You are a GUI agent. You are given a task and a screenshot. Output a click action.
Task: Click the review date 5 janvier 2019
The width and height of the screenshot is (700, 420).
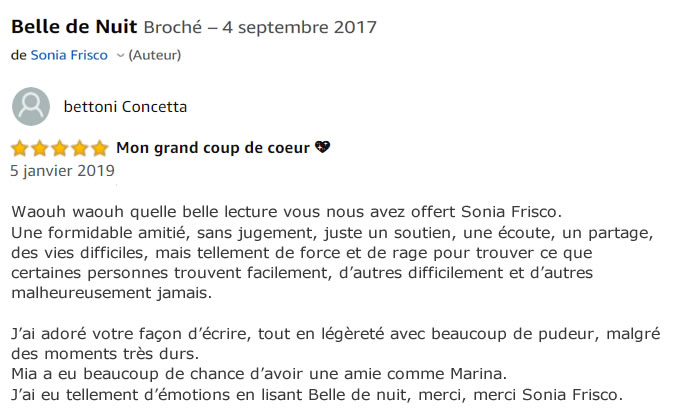62,171
